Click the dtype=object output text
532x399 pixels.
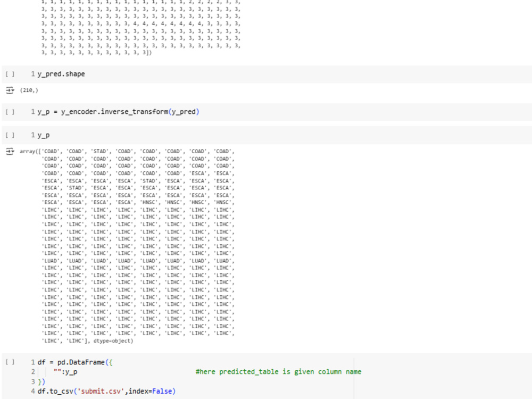[x=113, y=340]
